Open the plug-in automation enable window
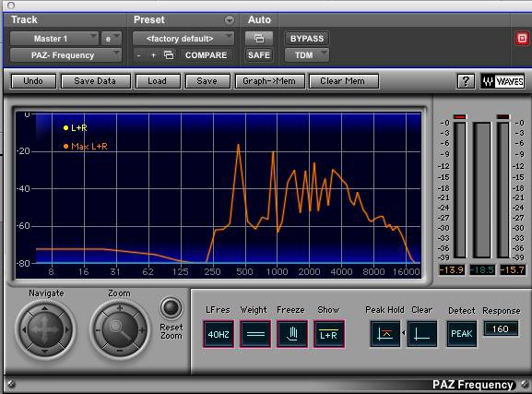 [259, 39]
